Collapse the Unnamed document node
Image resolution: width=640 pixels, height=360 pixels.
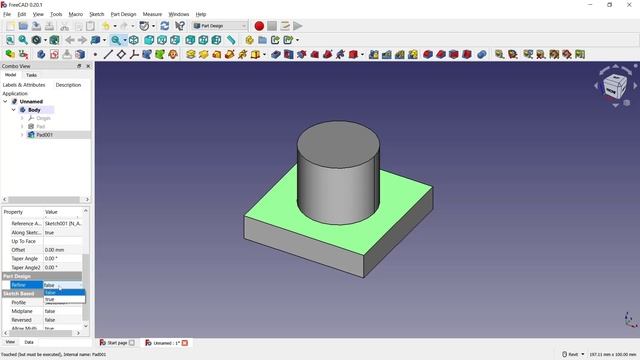pos(5,101)
